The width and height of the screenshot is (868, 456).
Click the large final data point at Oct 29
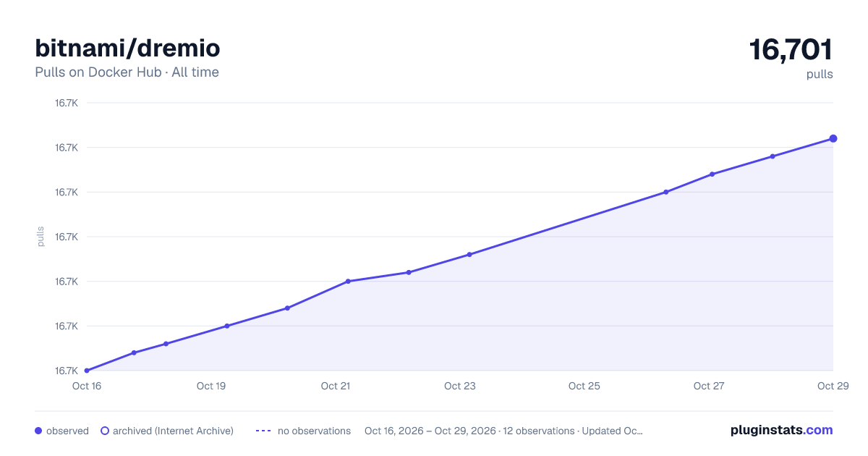pyautogui.click(x=833, y=138)
